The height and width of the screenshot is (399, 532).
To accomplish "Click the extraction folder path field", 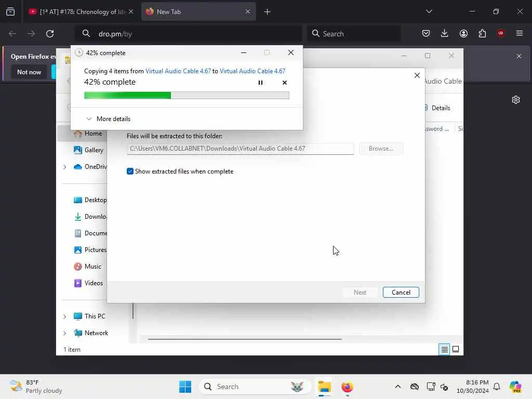I will pyautogui.click(x=240, y=149).
